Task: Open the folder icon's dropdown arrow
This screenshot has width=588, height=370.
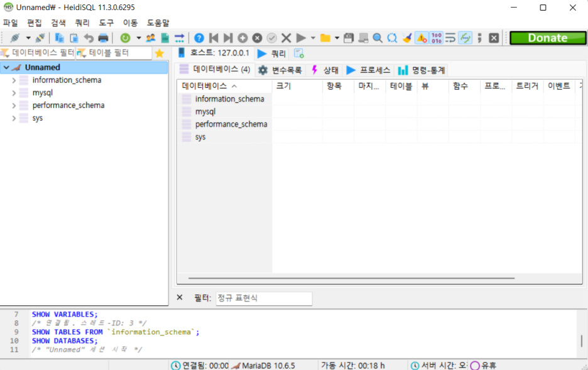Action: pos(337,38)
